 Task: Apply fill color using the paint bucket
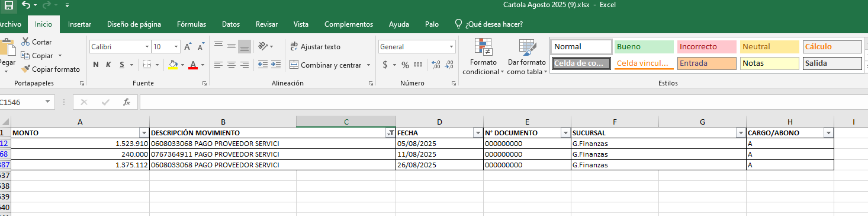(x=173, y=65)
